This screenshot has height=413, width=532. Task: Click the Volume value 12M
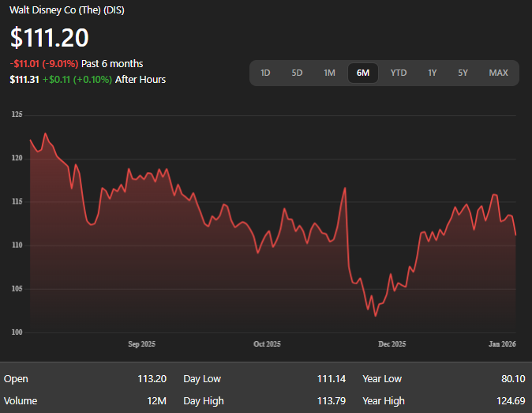(157, 401)
